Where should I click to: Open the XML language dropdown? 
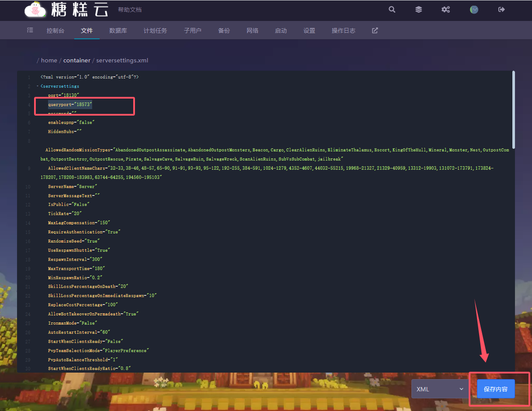point(440,389)
